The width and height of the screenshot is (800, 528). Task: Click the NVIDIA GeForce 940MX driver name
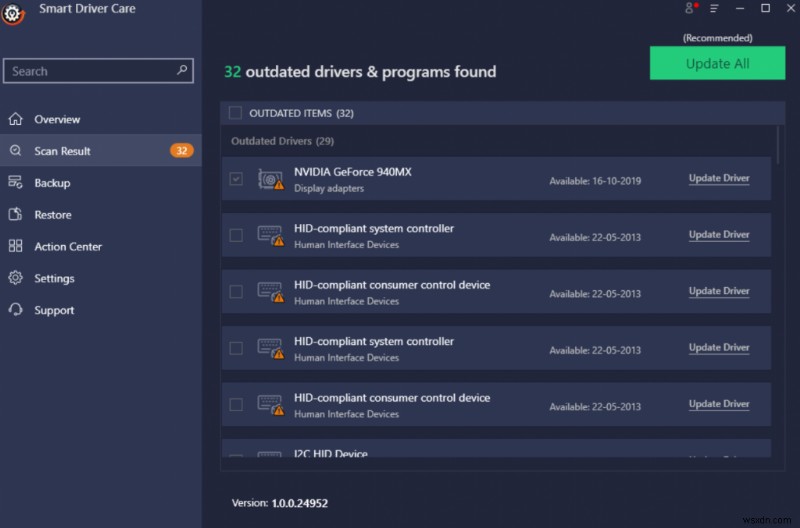[353, 172]
